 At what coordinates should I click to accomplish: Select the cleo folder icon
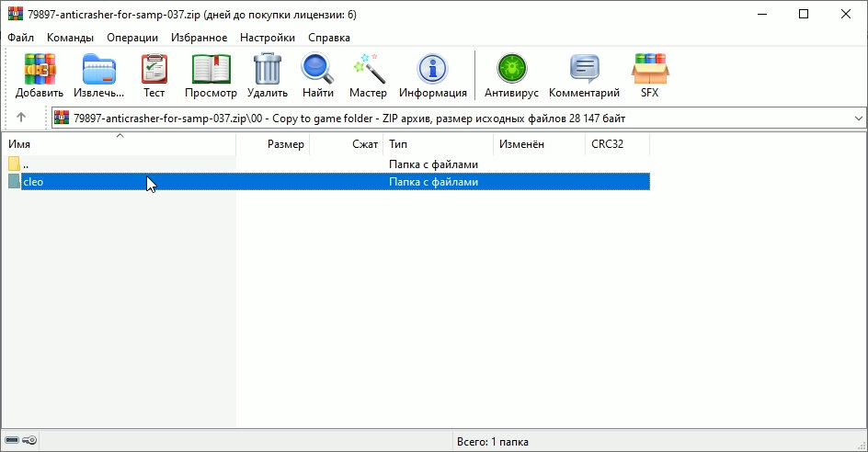click(x=14, y=182)
